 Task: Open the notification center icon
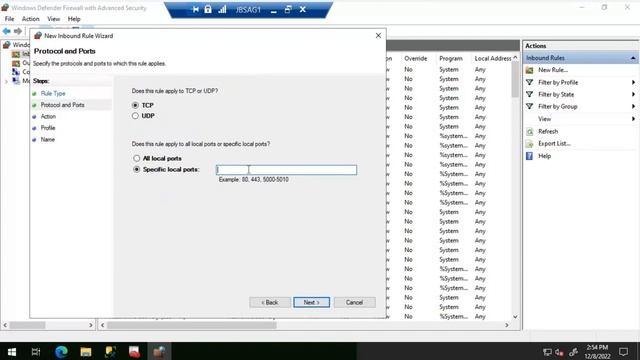[x=623, y=351]
